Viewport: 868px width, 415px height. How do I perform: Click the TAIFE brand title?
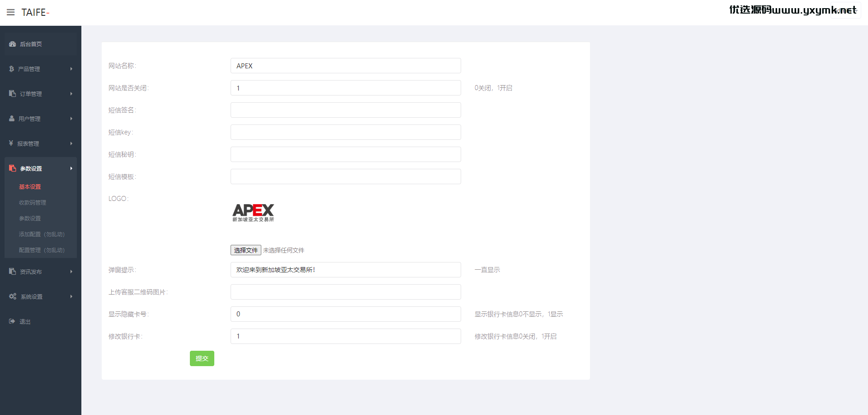click(x=35, y=12)
